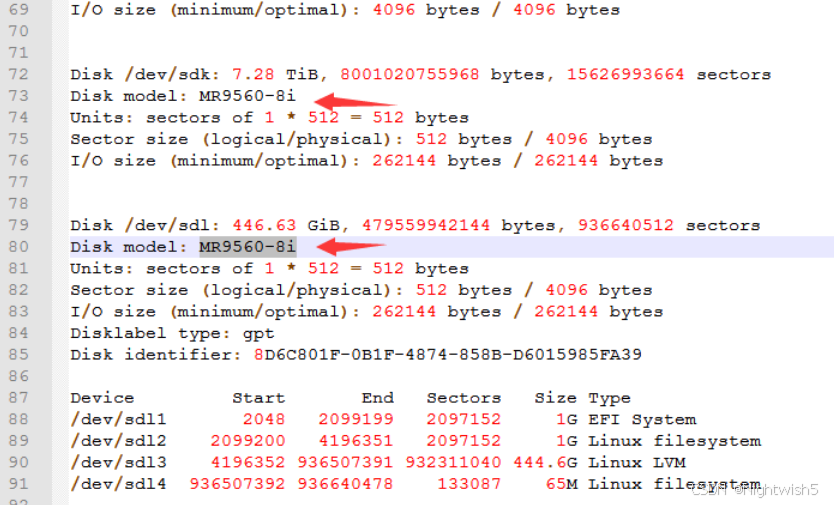834x505 pixels.
Task: Click "Units:" text on line 81
Action: pos(102,269)
